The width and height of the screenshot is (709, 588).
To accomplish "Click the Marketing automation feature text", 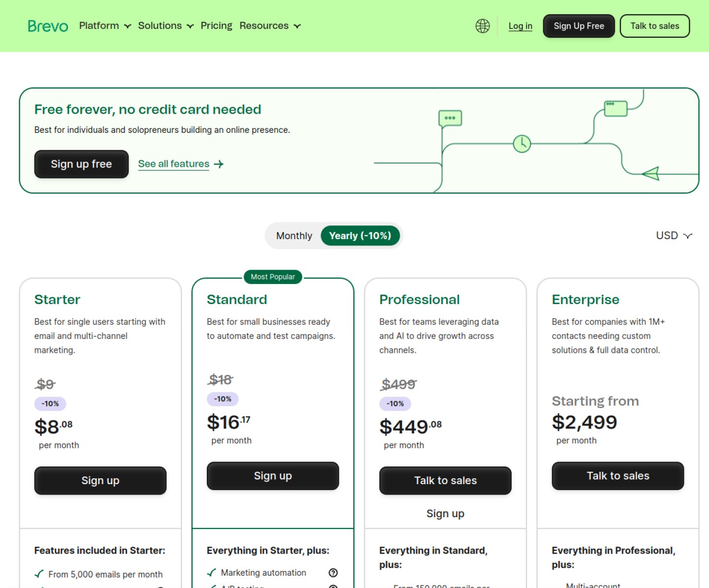I will pos(263,573).
